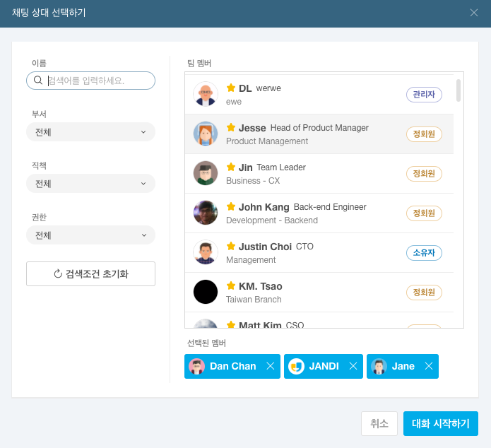Click the 검색조건 초기화 reset button
The image size is (491, 448).
(90, 274)
